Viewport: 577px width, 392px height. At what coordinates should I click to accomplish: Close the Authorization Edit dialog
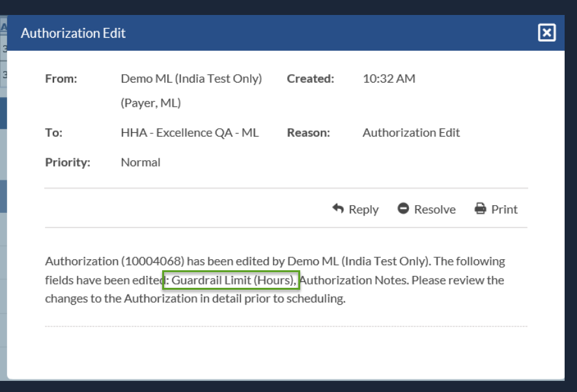[x=546, y=33]
